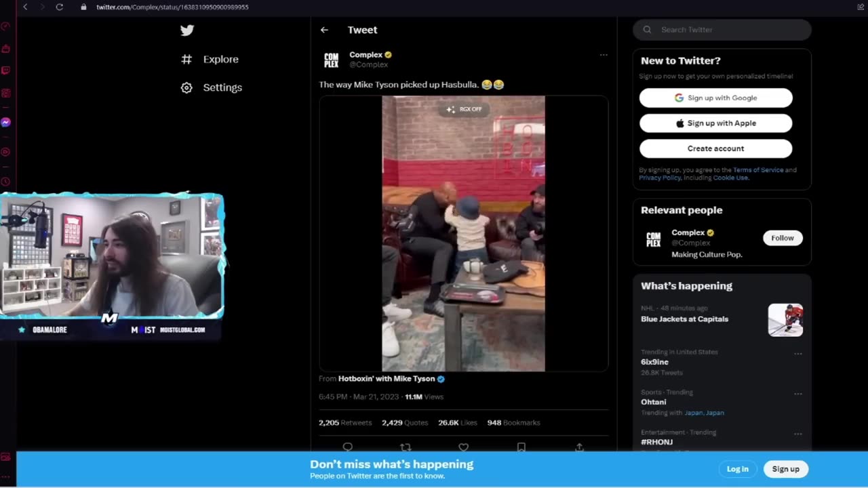
Task: Click the reply speech bubble icon
Action: click(x=348, y=447)
